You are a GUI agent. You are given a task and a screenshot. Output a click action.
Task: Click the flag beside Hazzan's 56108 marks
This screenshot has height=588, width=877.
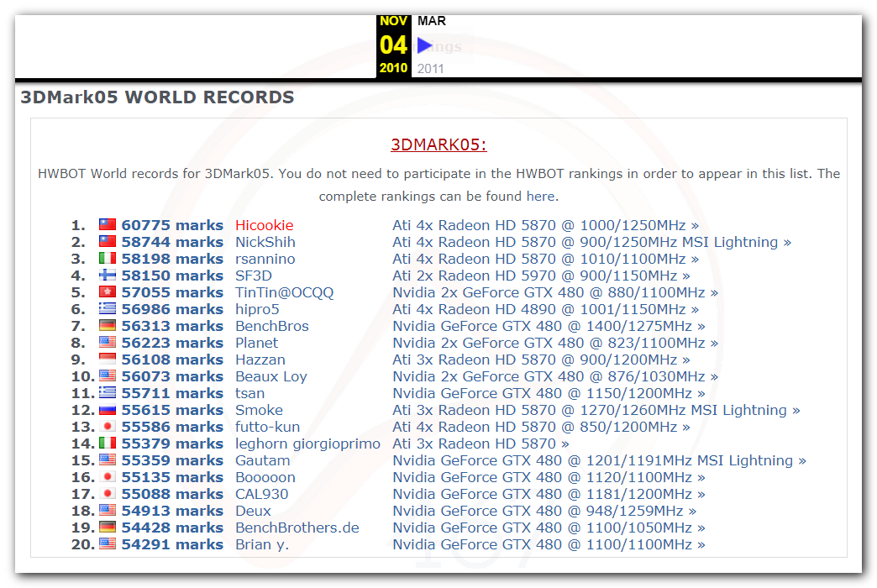coord(108,360)
